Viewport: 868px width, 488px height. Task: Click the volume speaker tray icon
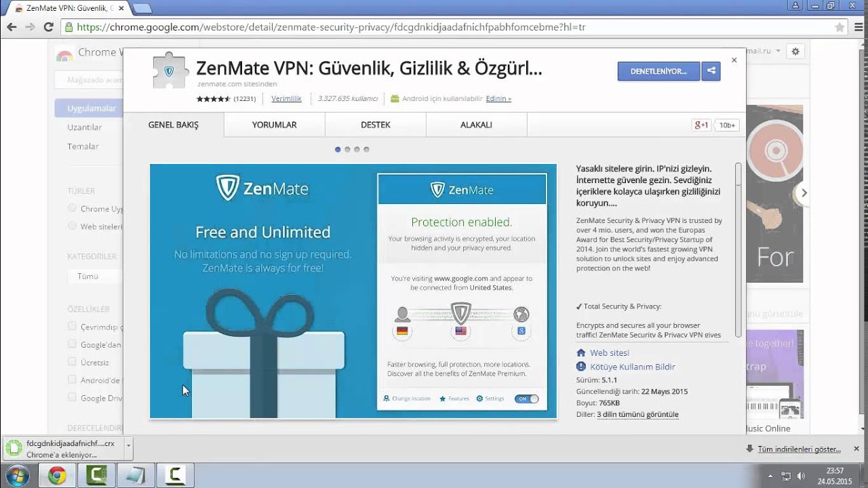pos(801,476)
